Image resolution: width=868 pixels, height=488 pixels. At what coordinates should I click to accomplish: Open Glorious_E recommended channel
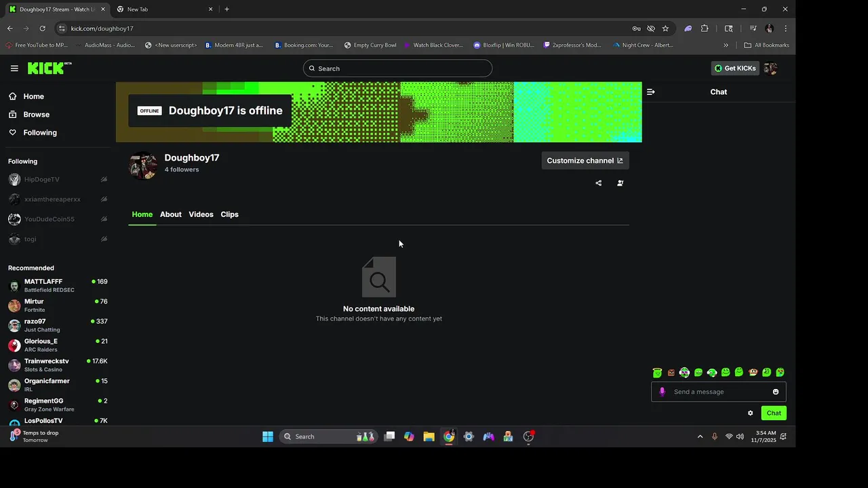tap(58, 345)
